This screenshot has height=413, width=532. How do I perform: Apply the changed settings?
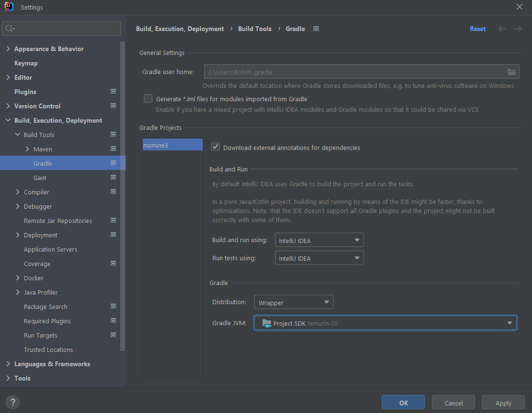503,402
